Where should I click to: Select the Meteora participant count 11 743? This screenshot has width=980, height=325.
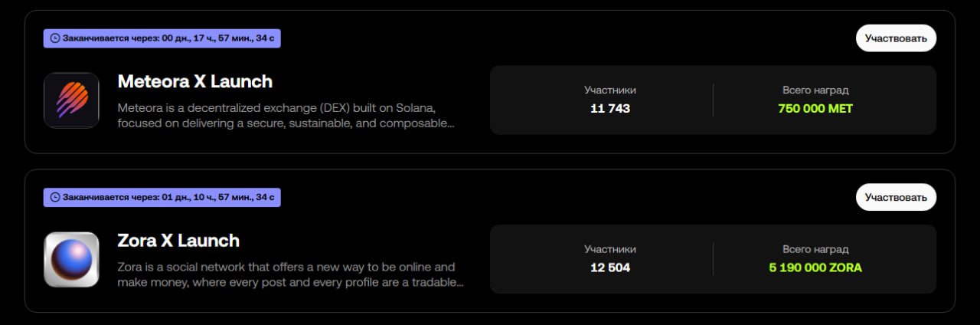click(x=610, y=109)
